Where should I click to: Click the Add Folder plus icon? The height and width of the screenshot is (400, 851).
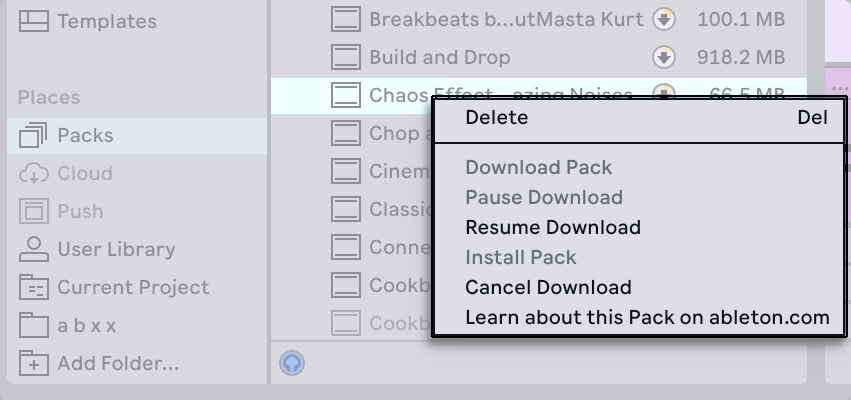tap(34, 363)
